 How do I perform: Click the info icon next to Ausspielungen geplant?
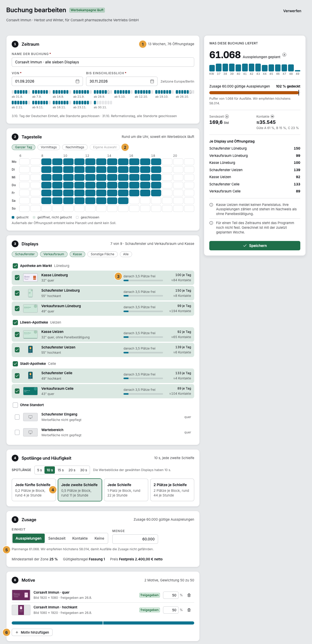coord(284,55)
